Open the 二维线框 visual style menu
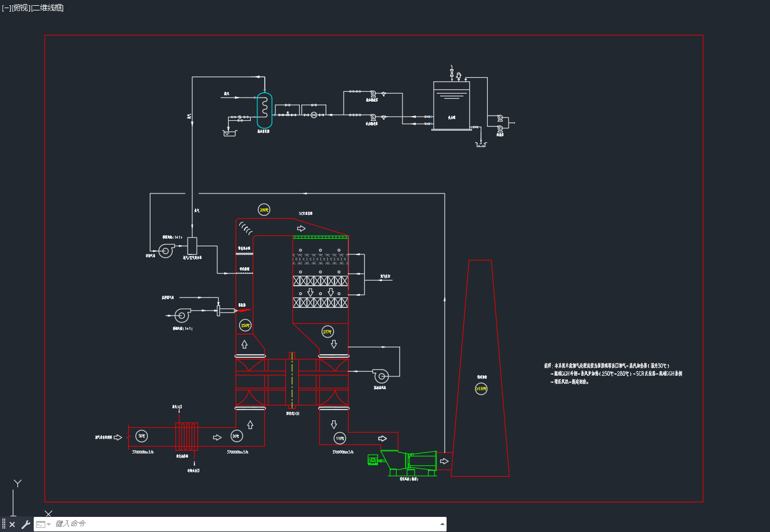Image resolution: width=770 pixels, height=532 pixels. click(47, 8)
